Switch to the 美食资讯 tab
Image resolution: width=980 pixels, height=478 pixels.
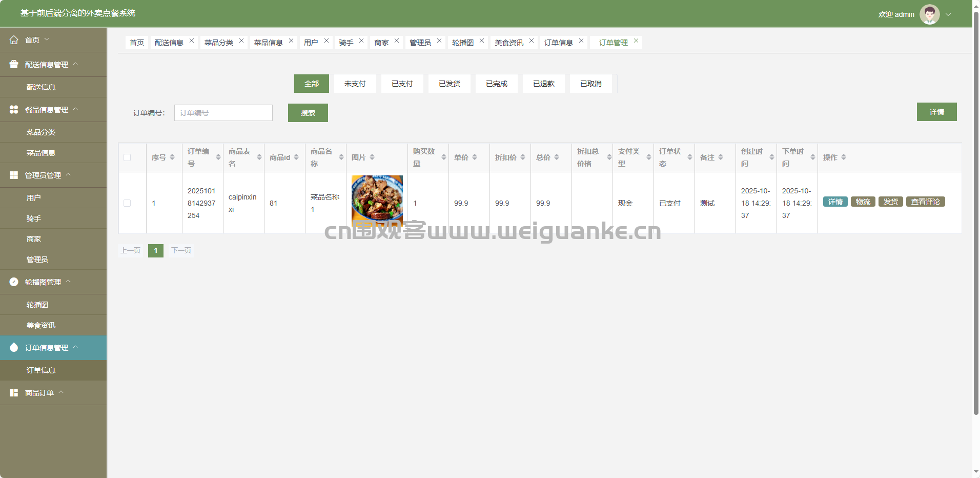pos(508,43)
